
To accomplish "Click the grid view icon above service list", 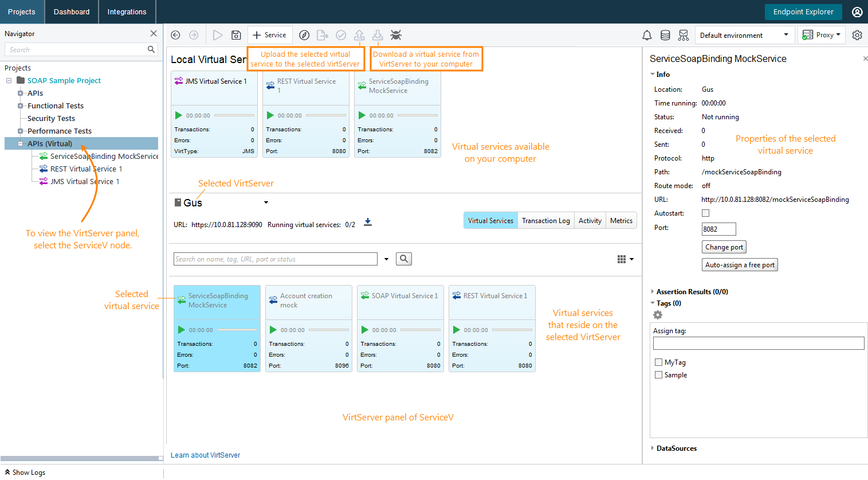I will point(622,259).
